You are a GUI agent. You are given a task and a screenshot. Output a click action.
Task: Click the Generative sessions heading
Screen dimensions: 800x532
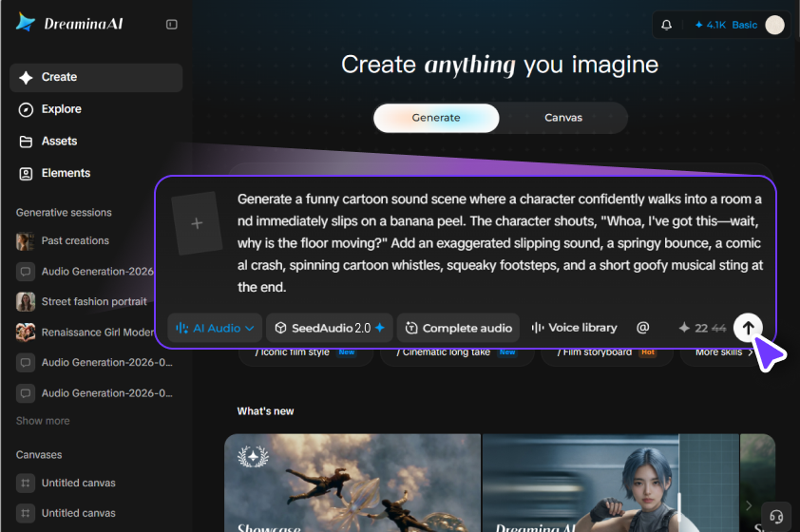(64, 213)
